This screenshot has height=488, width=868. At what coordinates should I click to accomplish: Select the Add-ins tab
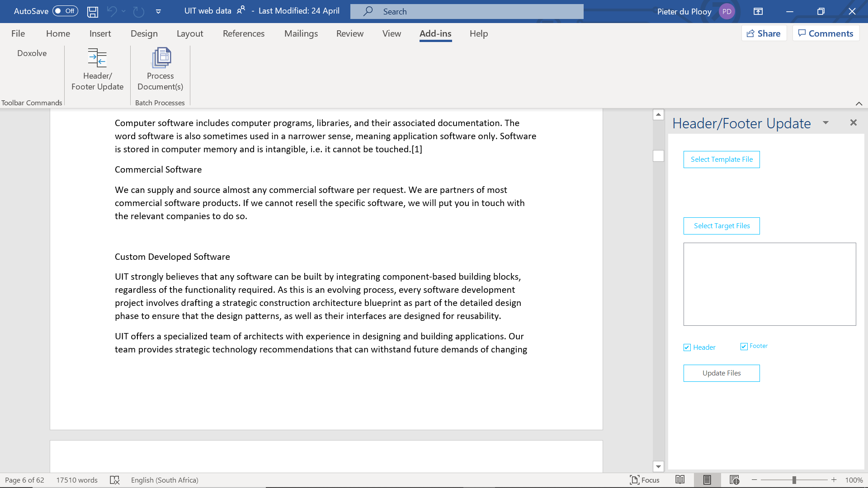(435, 33)
